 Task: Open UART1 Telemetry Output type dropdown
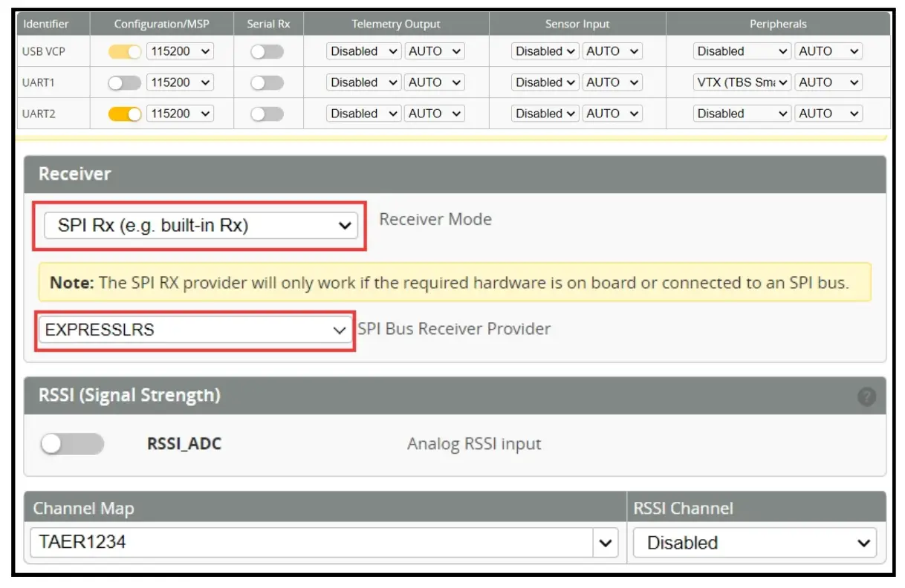pos(364,83)
